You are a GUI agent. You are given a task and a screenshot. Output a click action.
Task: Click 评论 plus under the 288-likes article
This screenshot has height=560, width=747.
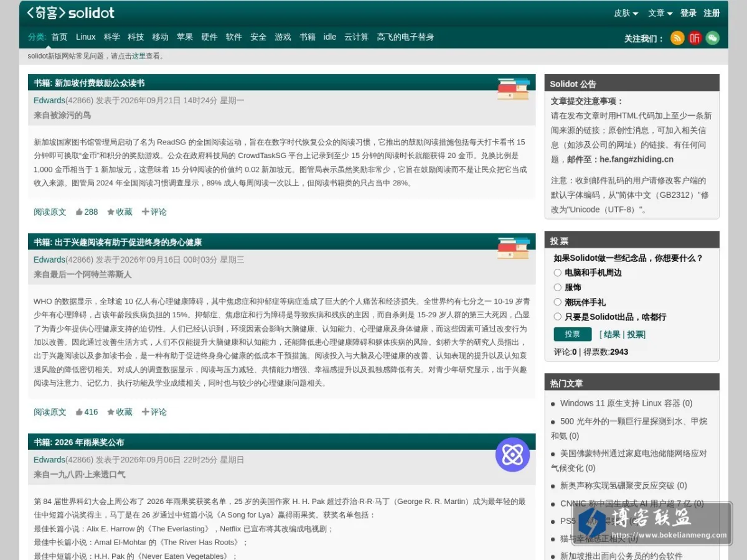(154, 212)
